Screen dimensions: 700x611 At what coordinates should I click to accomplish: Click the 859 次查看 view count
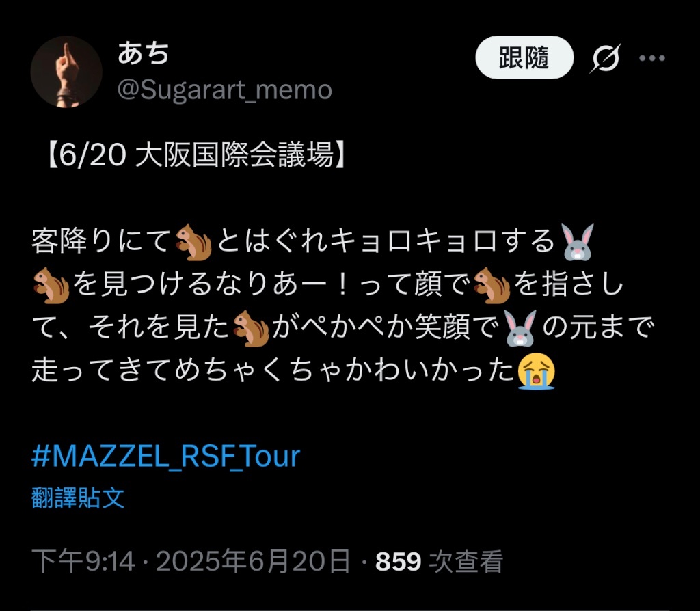tap(440, 561)
